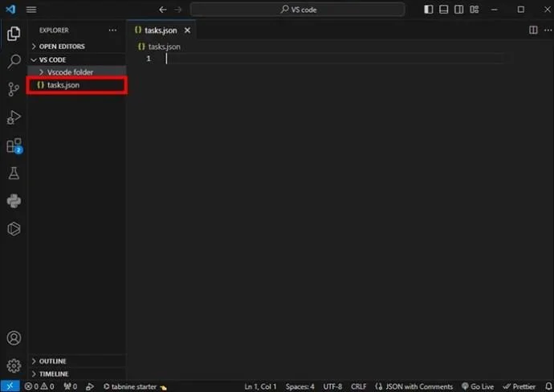Open editor more actions ellipsis
Screen dimensions: 554x392
pyautogui.click(x=548, y=30)
